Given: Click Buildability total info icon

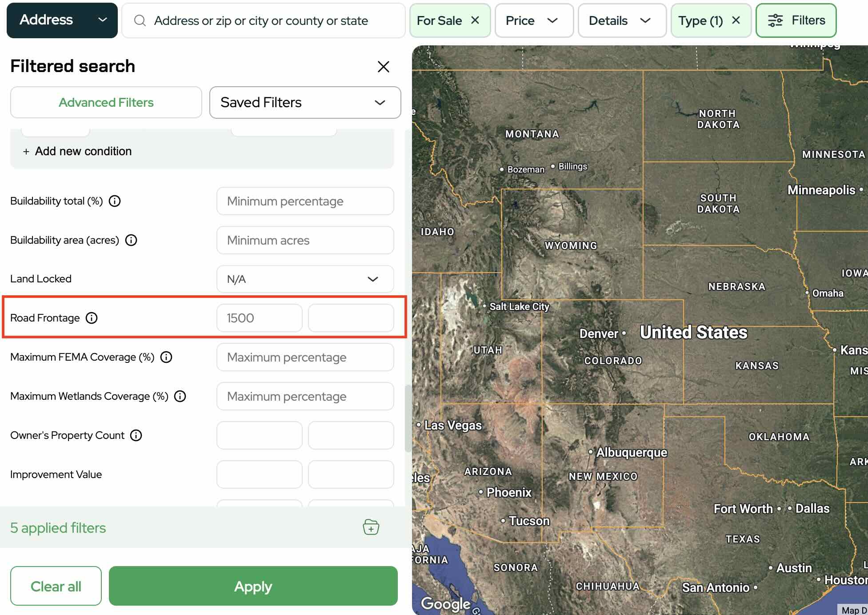Looking at the screenshot, I should click(115, 201).
